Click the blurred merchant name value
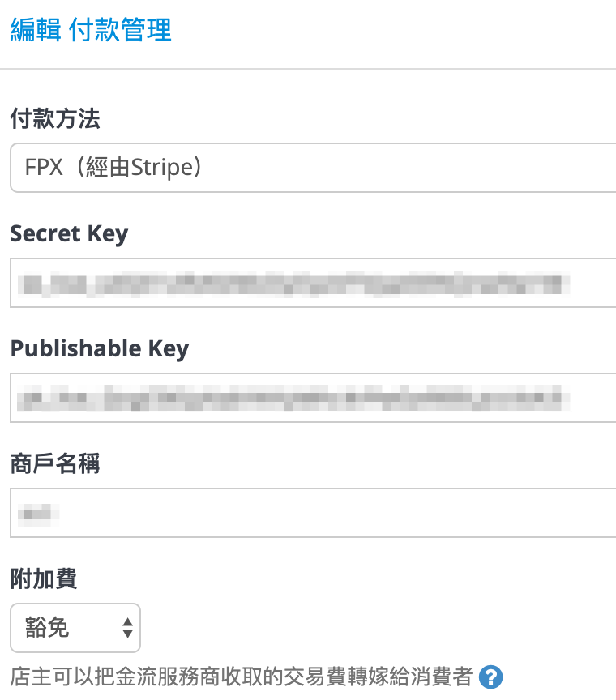Viewport: 616px width, 700px height. 39,514
